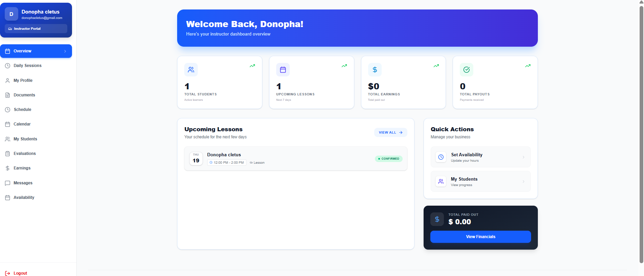
Task: Click the Total Students people icon
Action: point(191,70)
